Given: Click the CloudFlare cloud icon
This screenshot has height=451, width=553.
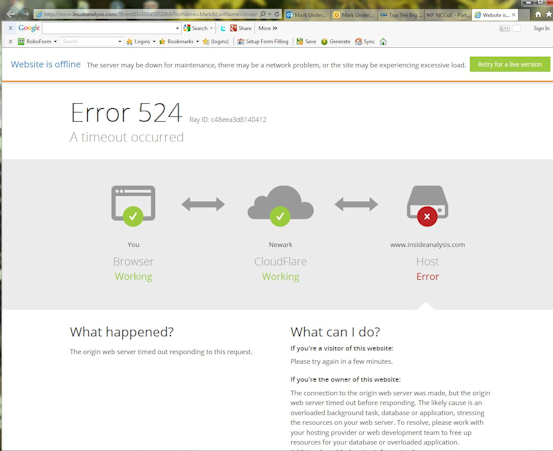Looking at the screenshot, I should coord(280,205).
